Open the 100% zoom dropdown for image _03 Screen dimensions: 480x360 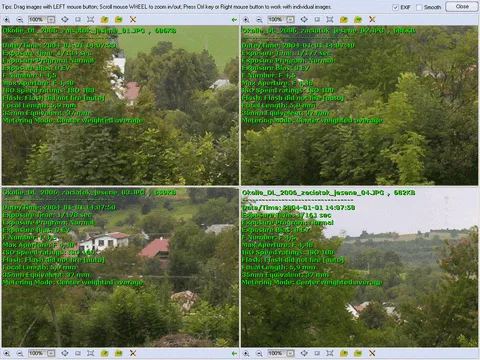click(x=51, y=353)
